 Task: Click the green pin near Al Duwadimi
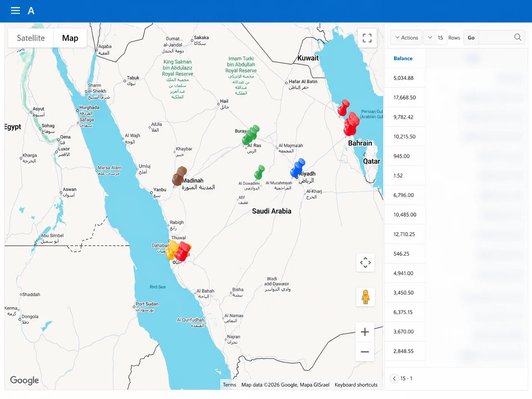[259, 172]
